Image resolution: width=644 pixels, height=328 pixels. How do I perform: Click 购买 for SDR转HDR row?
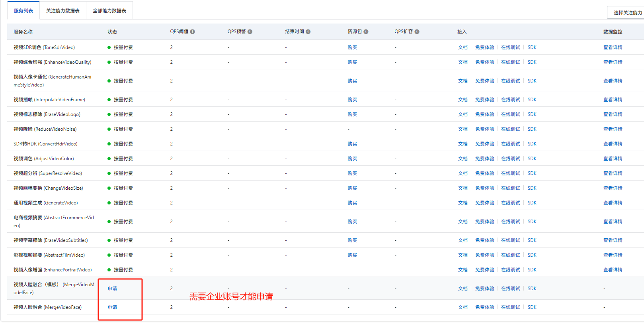pos(352,144)
